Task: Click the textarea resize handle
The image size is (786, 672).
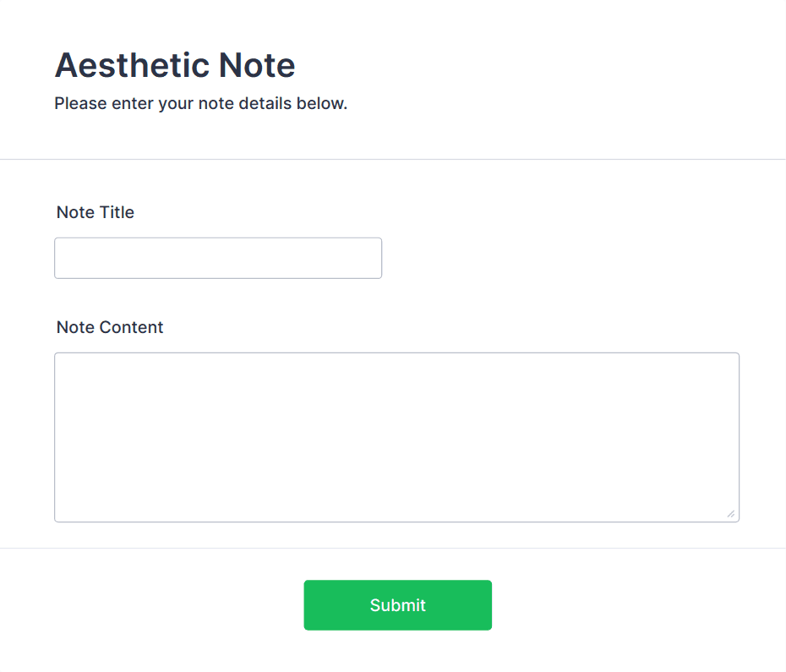Action: click(x=730, y=512)
